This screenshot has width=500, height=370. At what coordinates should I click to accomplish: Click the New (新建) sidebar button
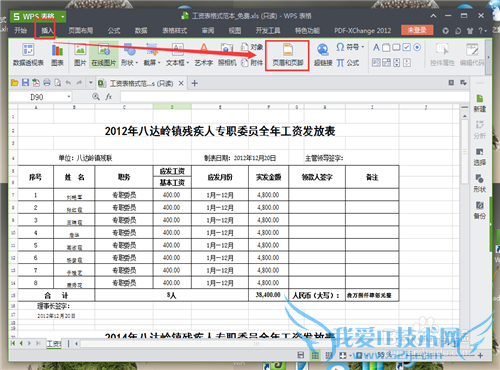point(480,103)
